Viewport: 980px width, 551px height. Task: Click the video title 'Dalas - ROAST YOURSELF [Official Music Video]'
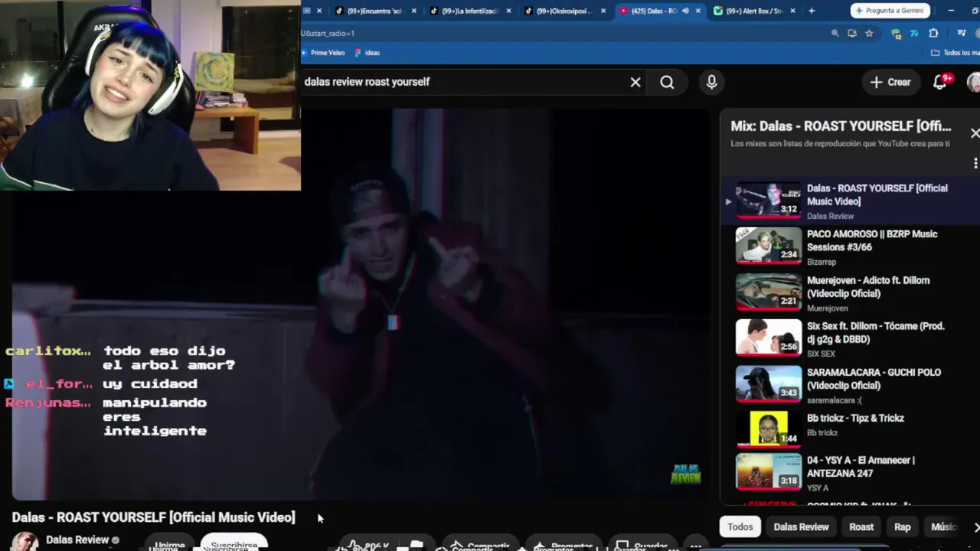coord(153,517)
